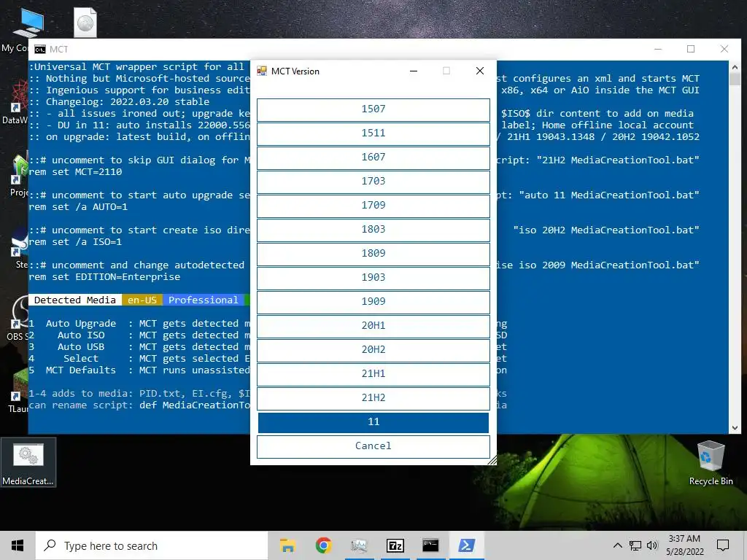Image resolution: width=747 pixels, height=560 pixels.
Task: Cancel the MCT Version dialog
Action: (x=373, y=446)
